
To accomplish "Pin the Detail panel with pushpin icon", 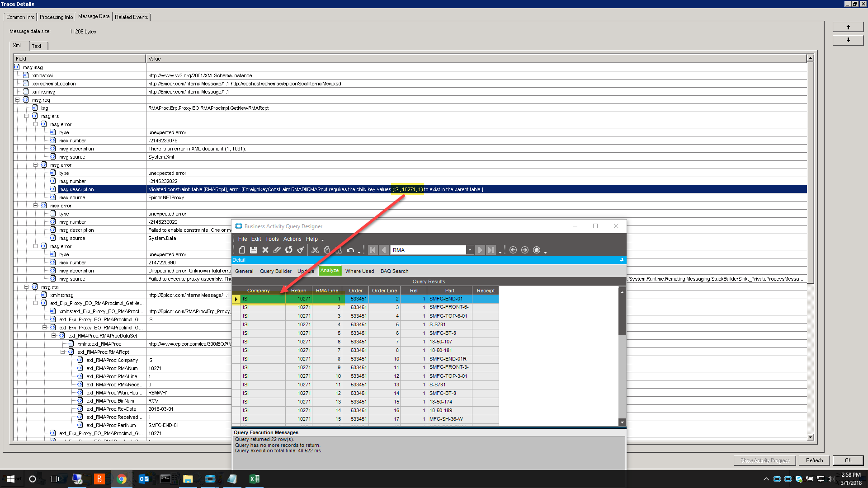I will pos(622,260).
